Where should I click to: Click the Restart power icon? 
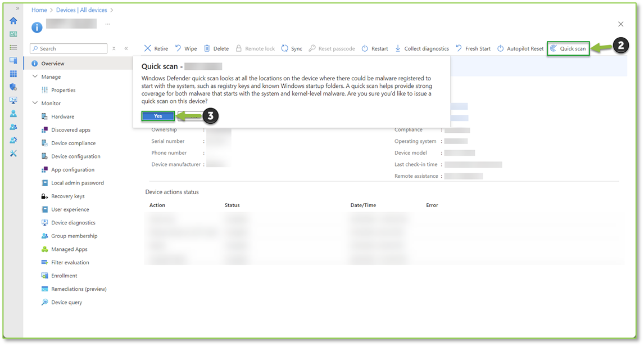(365, 48)
